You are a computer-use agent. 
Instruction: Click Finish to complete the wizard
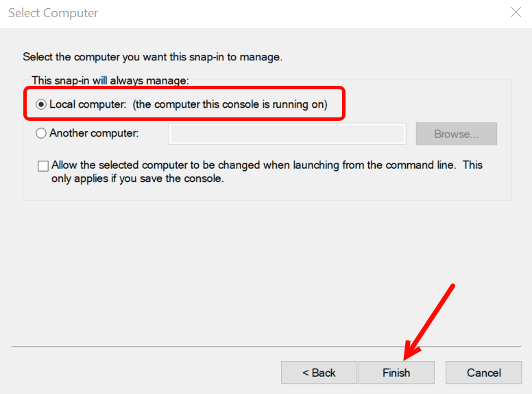click(396, 373)
